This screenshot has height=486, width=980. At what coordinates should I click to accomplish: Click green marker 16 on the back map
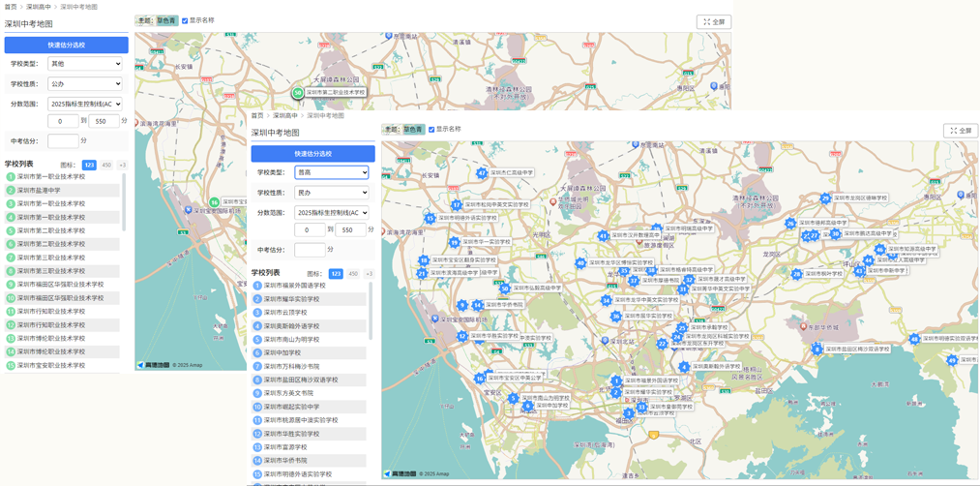pyautogui.click(x=215, y=202)
